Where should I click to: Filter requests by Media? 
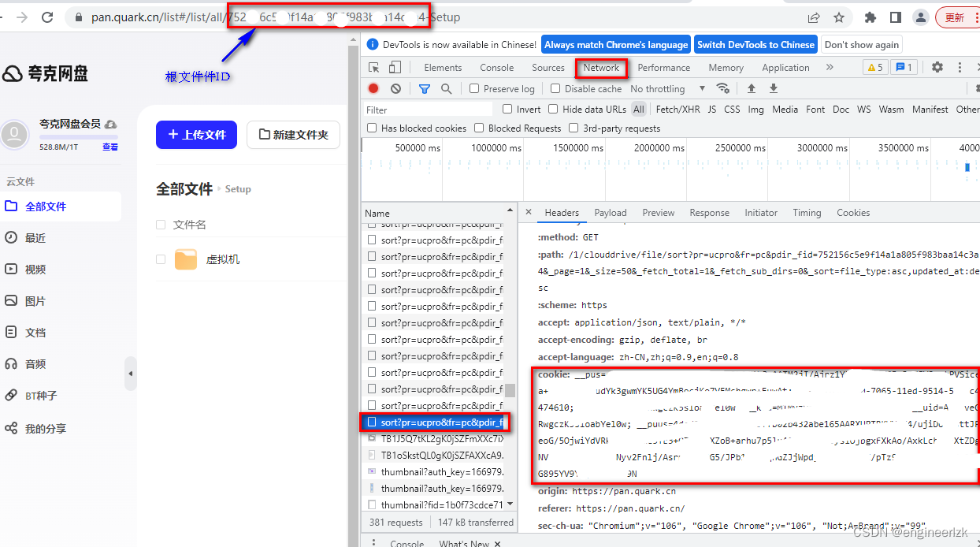(x=785, y=110)
